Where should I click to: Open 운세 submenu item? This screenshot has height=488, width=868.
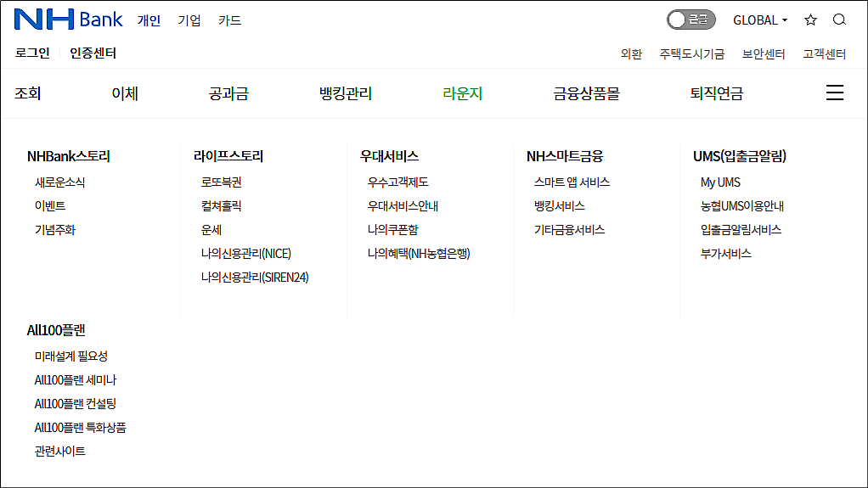[211, 230]
